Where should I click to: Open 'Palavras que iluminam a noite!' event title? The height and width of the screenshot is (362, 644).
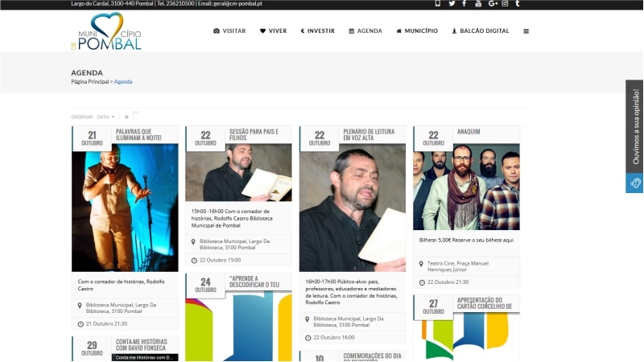pyautogui.click(x=138, y=134)
